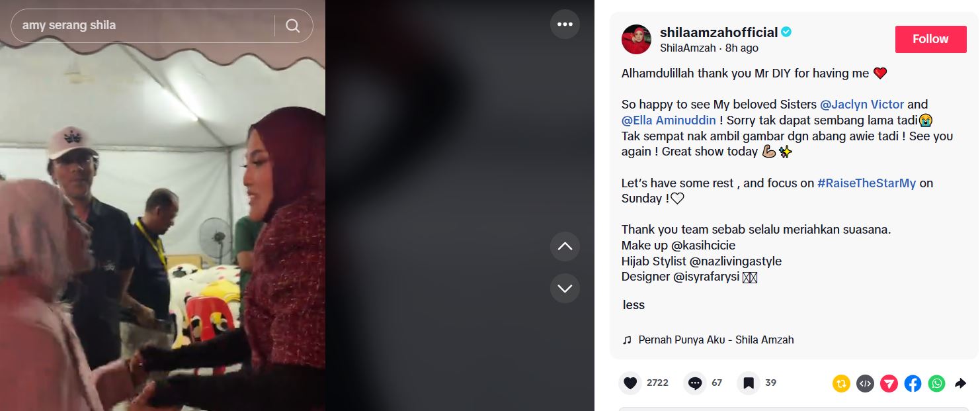The width and height of the screenshot is (980, 411).
Task: Like the video with heart icon
Action: point(630,383)
